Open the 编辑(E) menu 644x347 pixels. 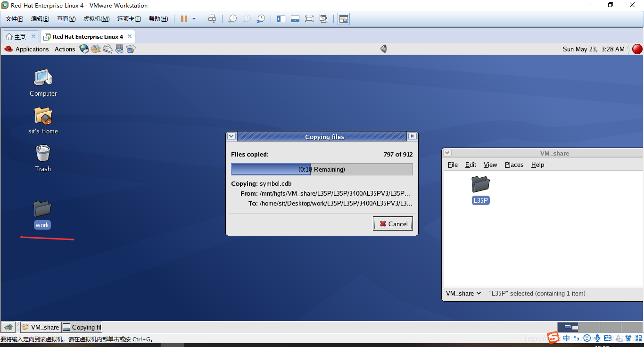[x=40, y=19]
